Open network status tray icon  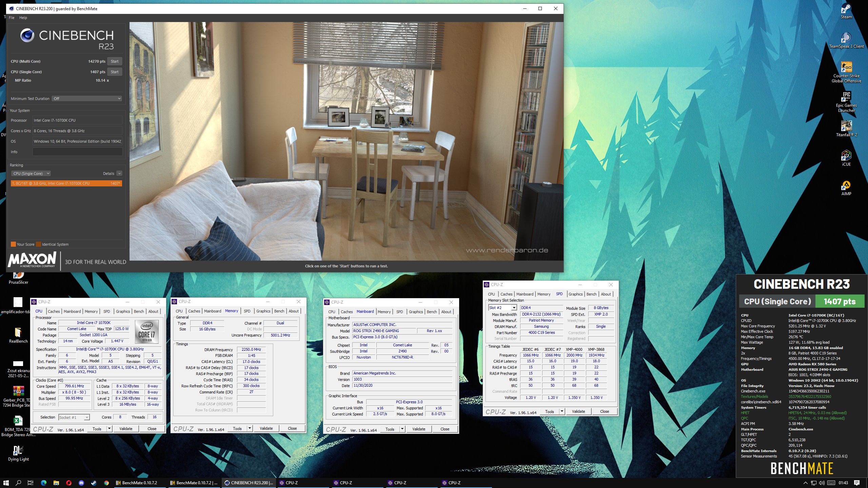click(x=813, y=483)
